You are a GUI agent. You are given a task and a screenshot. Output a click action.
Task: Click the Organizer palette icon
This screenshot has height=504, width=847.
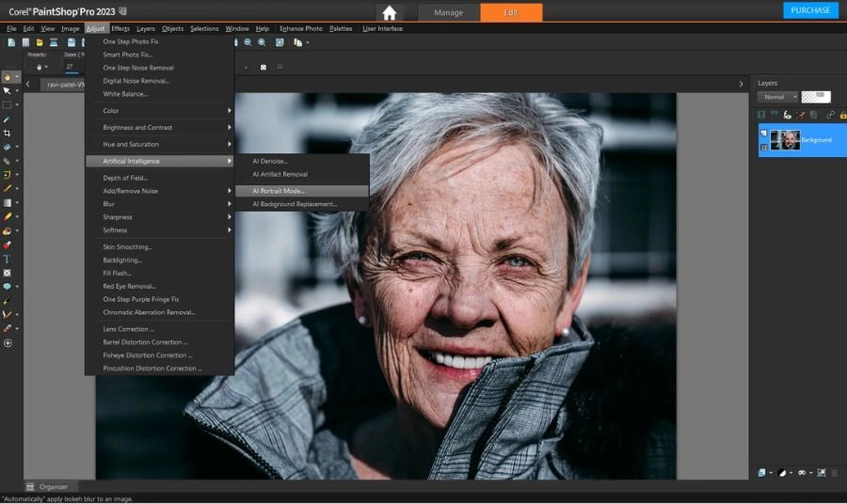tap(30, 487)
